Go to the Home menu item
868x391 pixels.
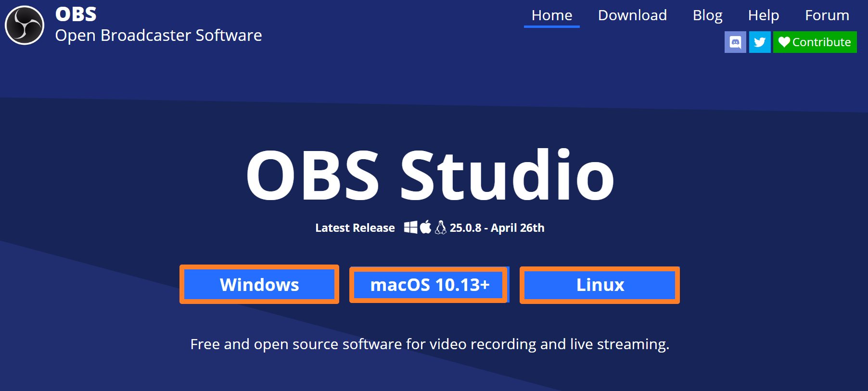click(552, 15)
